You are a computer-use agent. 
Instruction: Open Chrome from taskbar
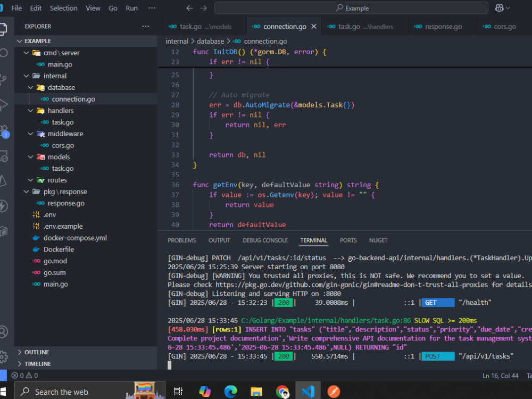pos(282,391)
